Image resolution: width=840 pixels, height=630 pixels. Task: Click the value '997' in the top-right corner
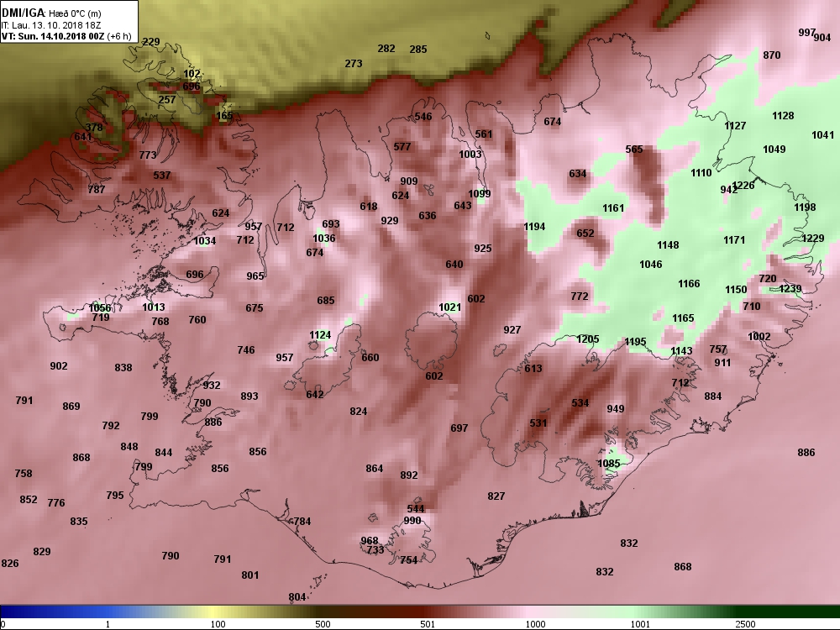click(806, 33)
